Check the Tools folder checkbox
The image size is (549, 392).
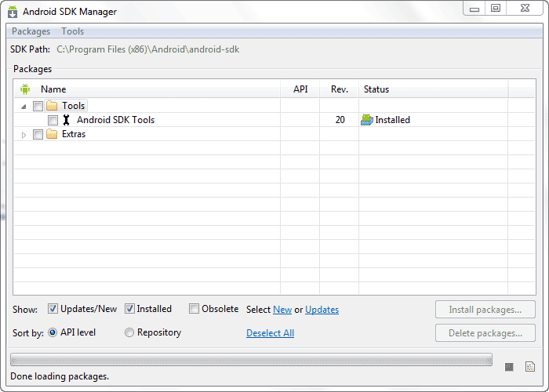tap(38, 106)
